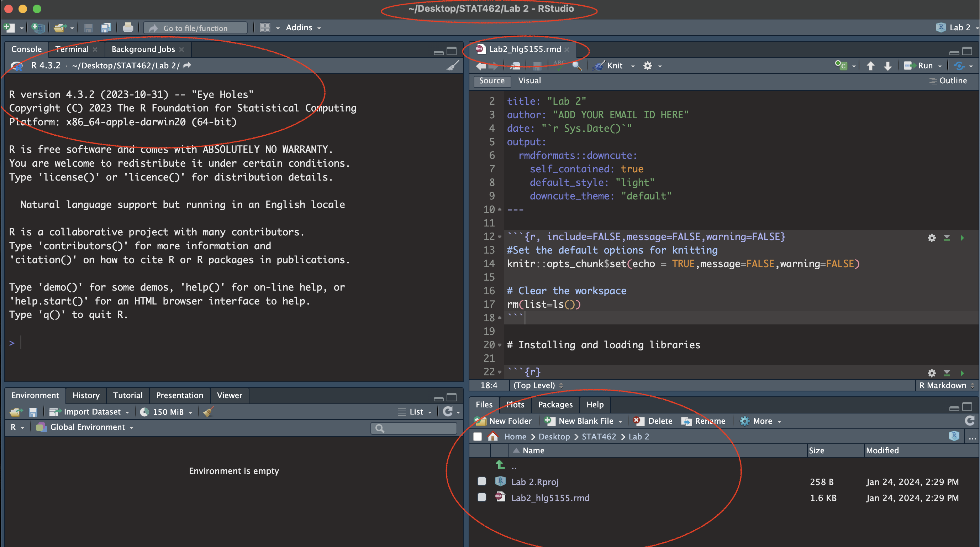Open chunk options gear on line 12
980x547 pixels.
932,238
